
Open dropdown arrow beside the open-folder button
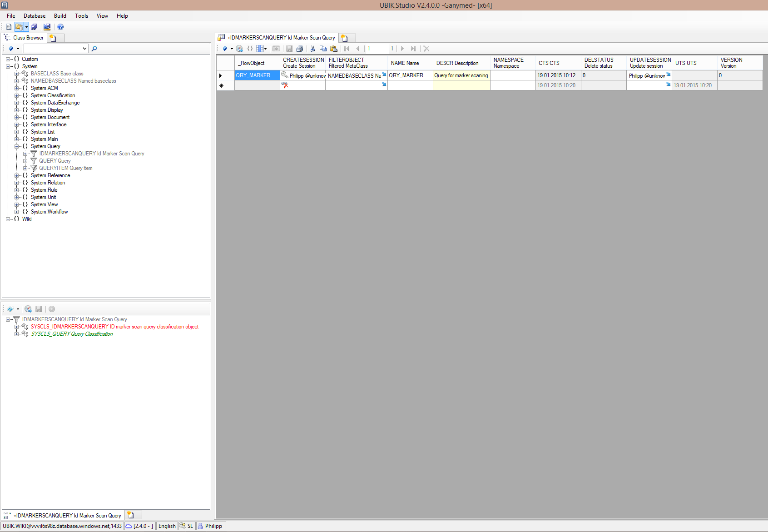click(x=26, y=27)
